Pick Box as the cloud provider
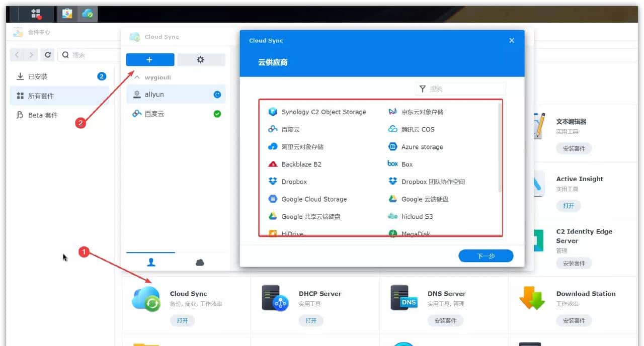 [406, 164]
